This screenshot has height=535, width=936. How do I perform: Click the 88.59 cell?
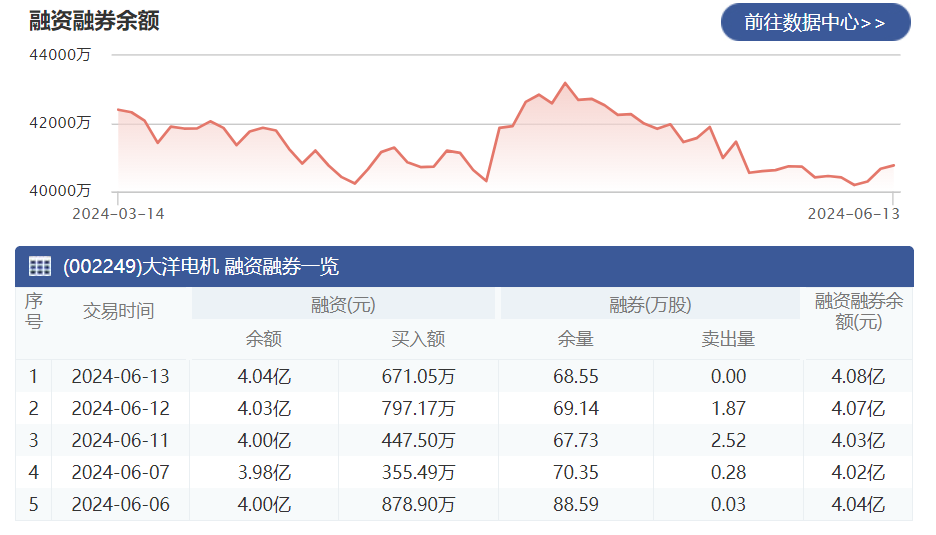click(x=575, y=505)
